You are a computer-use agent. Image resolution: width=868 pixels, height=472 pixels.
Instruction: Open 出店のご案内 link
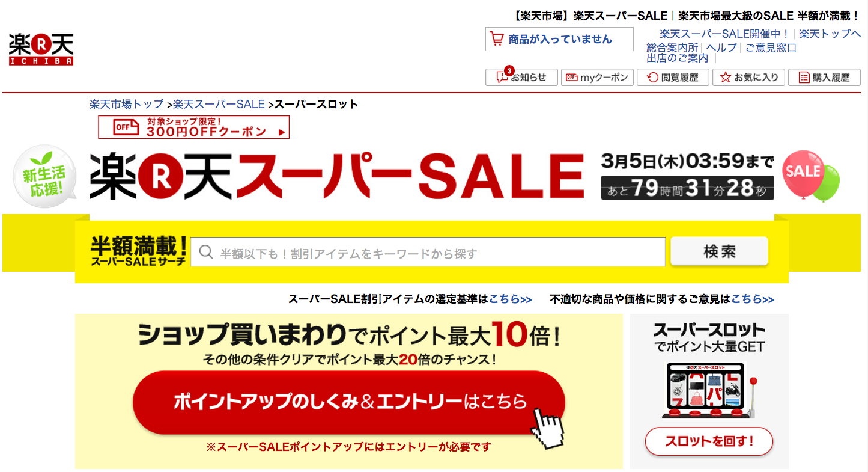[x=678, y=58]
